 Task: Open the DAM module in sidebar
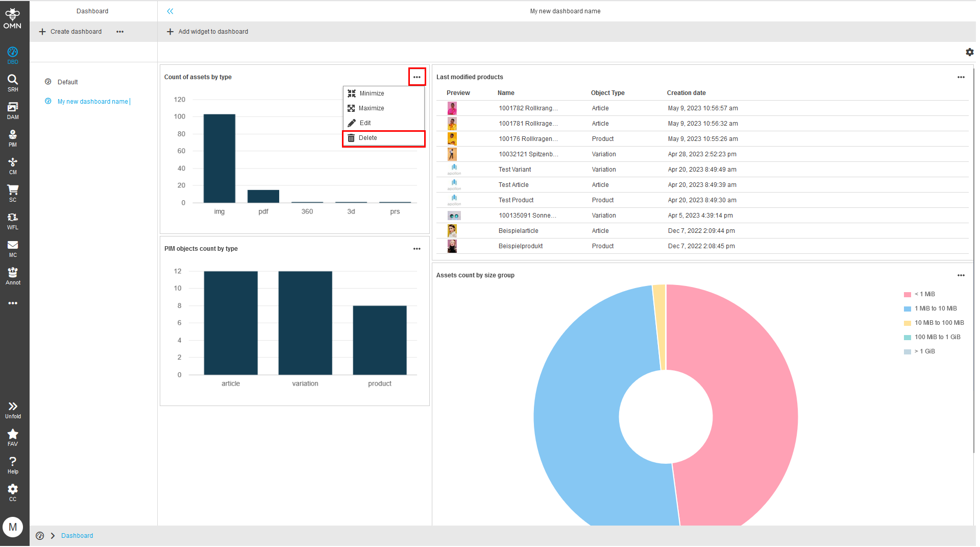point(13,110)
